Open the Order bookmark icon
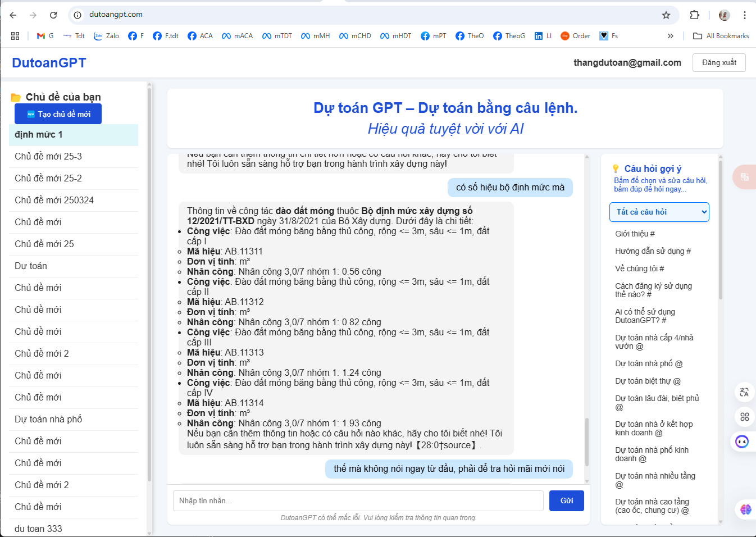The width and height of the screenshot is (756, 537). click(565, 36)
